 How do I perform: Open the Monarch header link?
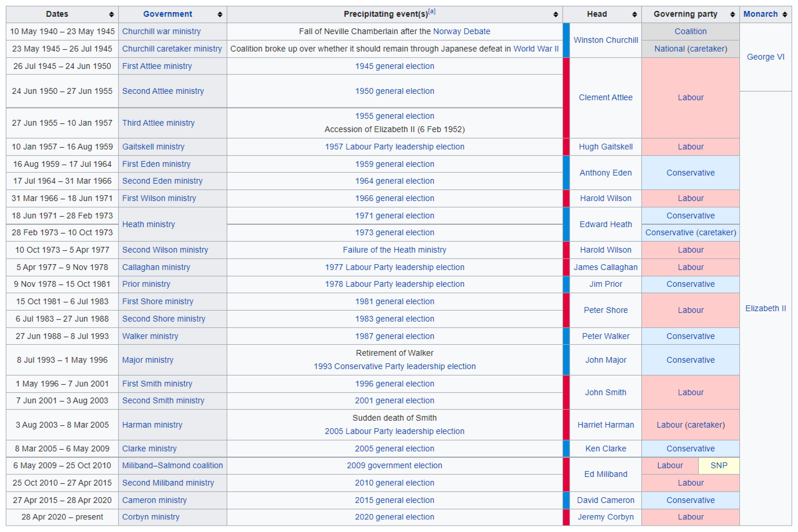(760, 14)
